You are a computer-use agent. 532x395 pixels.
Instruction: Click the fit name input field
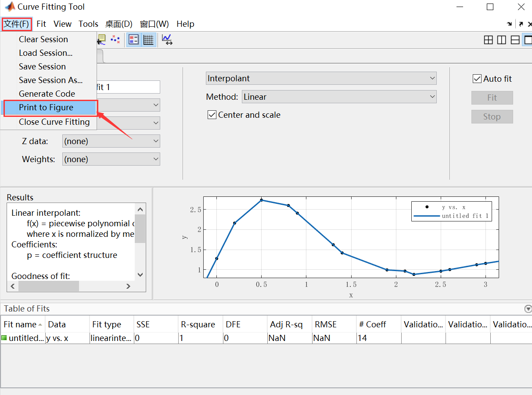128,87
